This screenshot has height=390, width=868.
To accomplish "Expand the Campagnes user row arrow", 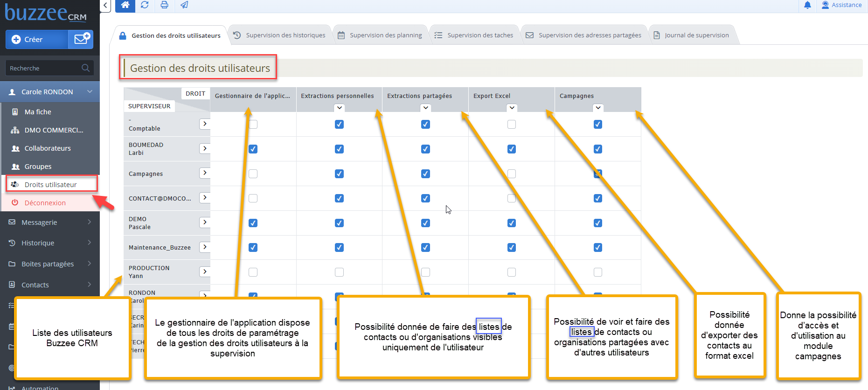I will tap(205, 173).
